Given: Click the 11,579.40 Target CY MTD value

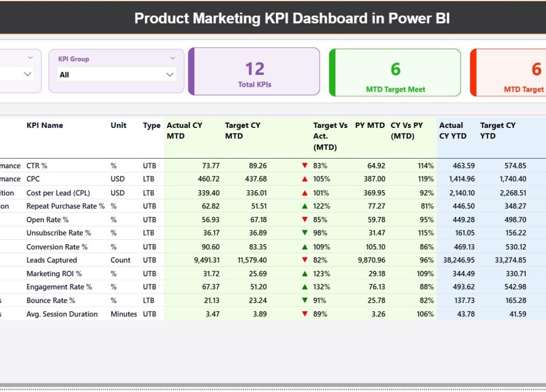Looking at the screenshot, I should pos(252,260).
